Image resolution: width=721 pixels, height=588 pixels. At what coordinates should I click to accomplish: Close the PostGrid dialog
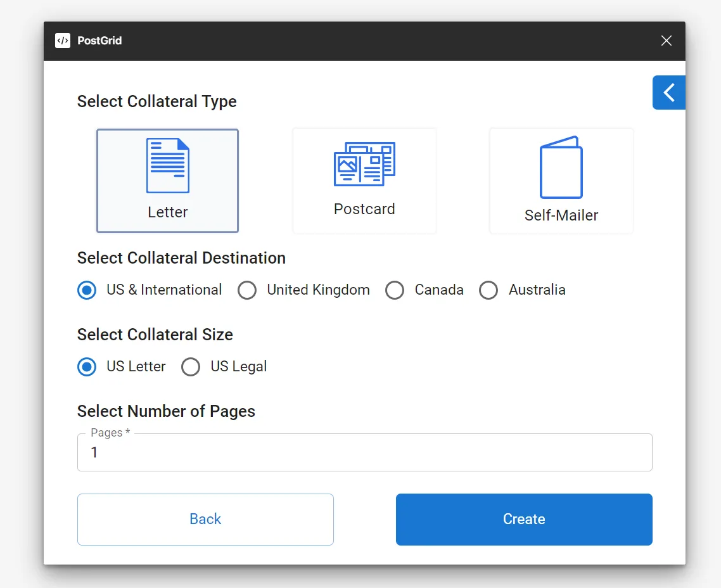(x=666, y=40)
